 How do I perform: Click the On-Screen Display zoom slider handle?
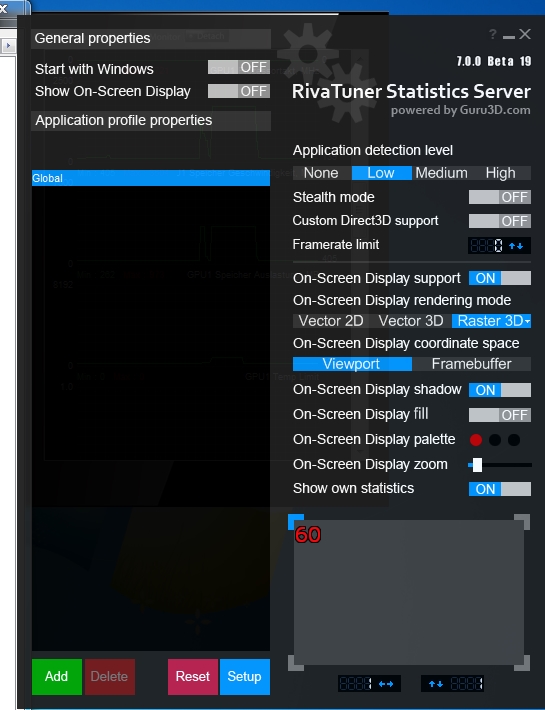(x=477, y=465)
